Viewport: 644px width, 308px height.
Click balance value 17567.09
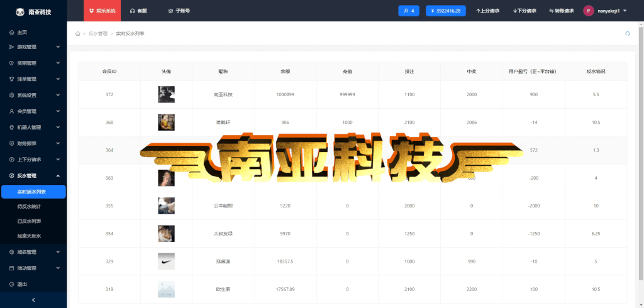(285, 290)
